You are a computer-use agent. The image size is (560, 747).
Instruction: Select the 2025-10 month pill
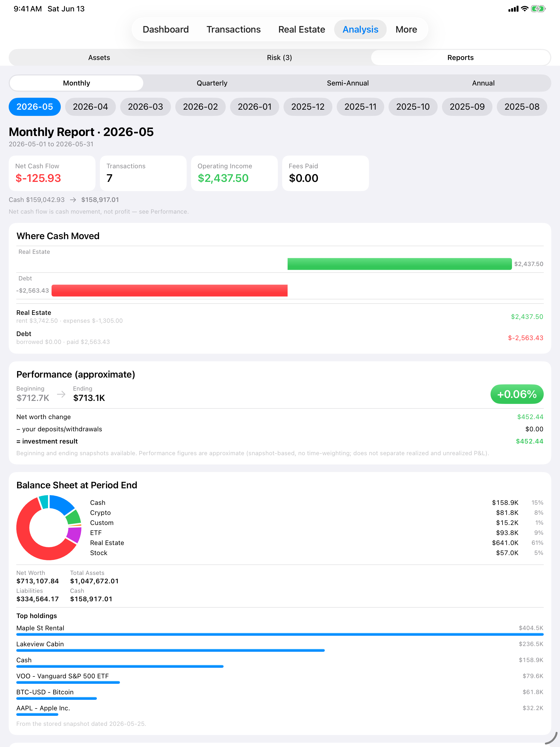[x=413, y=107]
